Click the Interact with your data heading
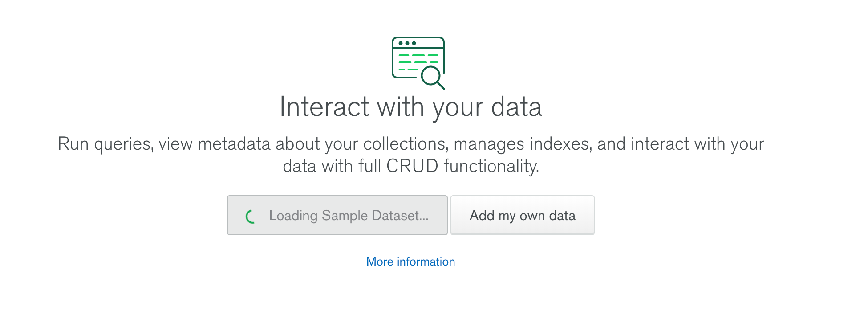This screenshot has height=319, width=868. click(x=411, y=106)
